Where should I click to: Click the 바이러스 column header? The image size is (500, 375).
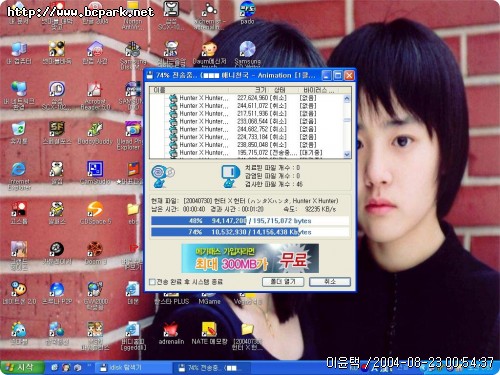(319, 90)
